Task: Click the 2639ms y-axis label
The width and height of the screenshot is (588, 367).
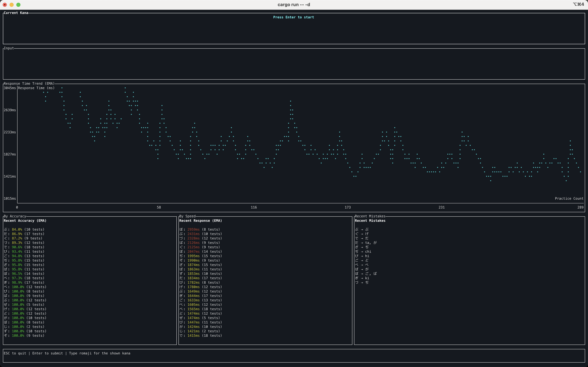Action: pos(10,110)
